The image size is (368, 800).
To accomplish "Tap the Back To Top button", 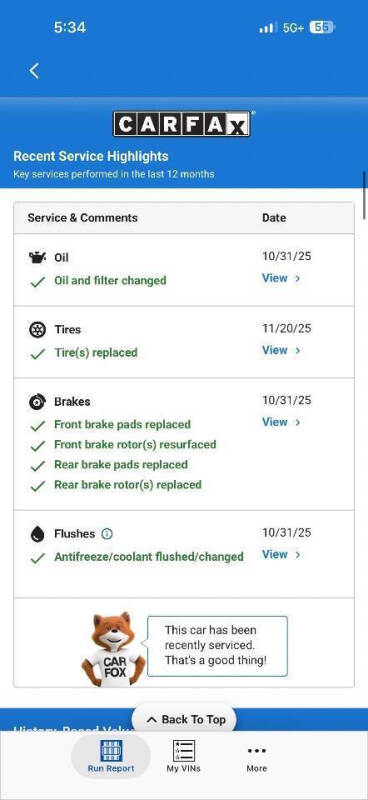I will [185, 719].
